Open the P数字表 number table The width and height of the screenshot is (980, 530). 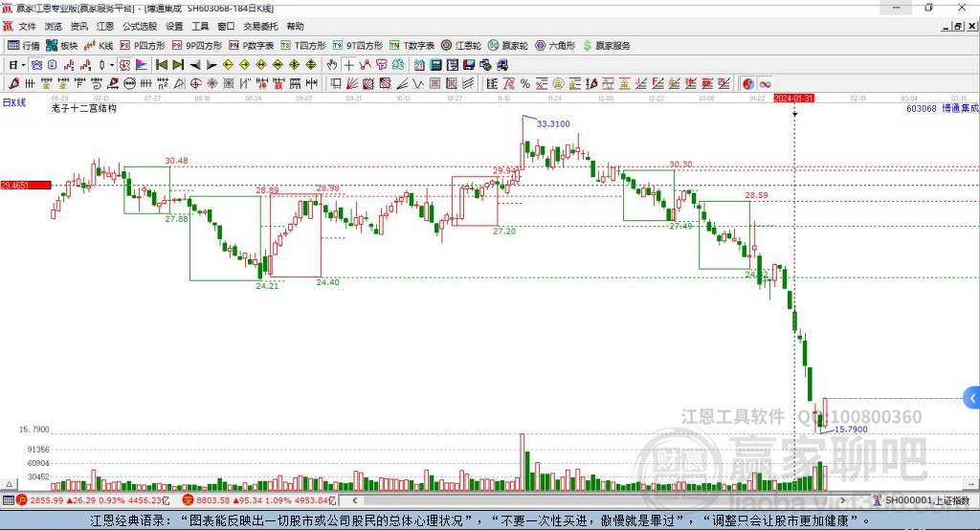(x=252, y=46)
